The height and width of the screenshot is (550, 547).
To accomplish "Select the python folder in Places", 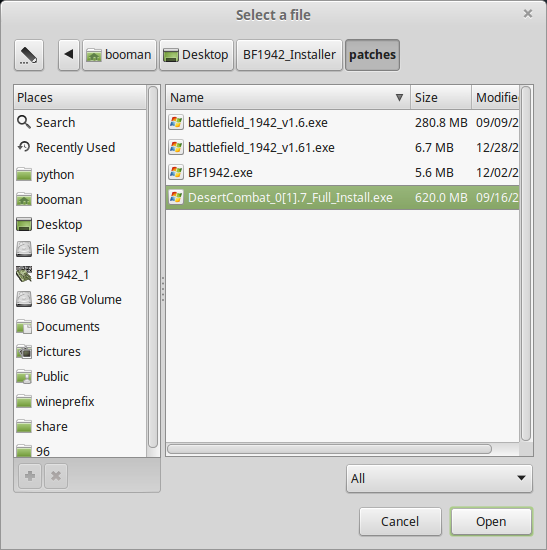I will [x=80, y=174].
